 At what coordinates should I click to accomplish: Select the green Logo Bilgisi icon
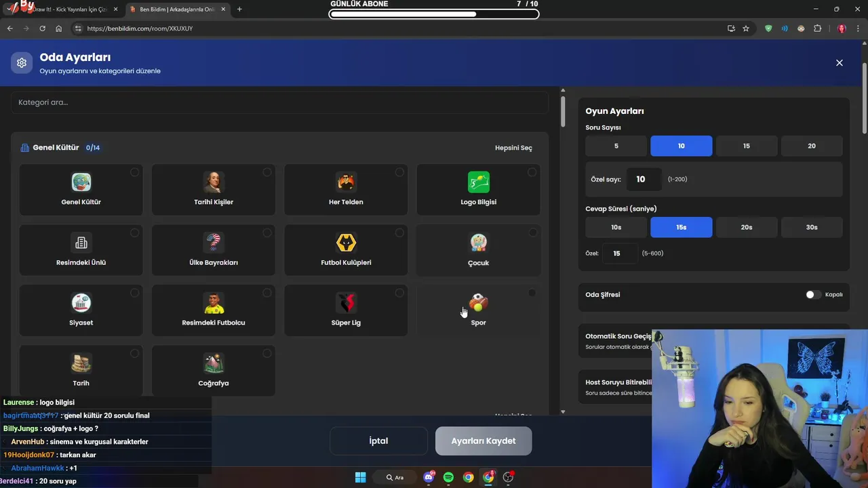478,182
